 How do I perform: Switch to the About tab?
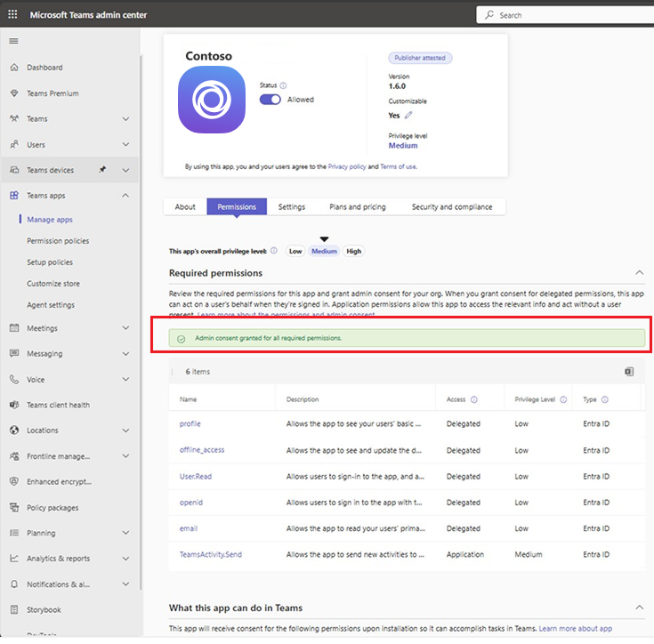pos(185,206)
